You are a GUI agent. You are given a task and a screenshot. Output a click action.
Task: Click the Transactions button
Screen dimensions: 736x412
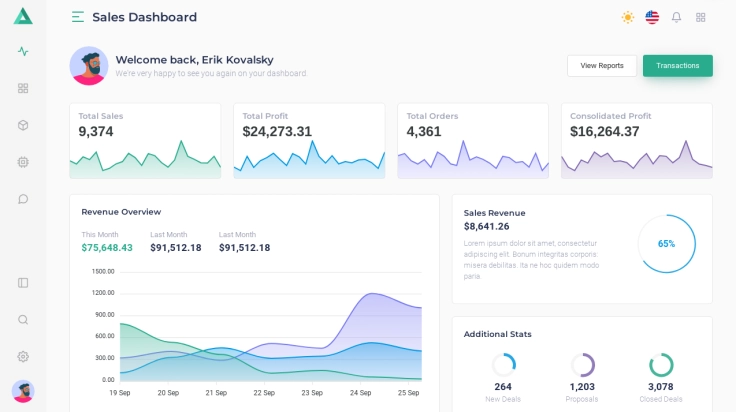pyautogui.click(x=677, y=66)
